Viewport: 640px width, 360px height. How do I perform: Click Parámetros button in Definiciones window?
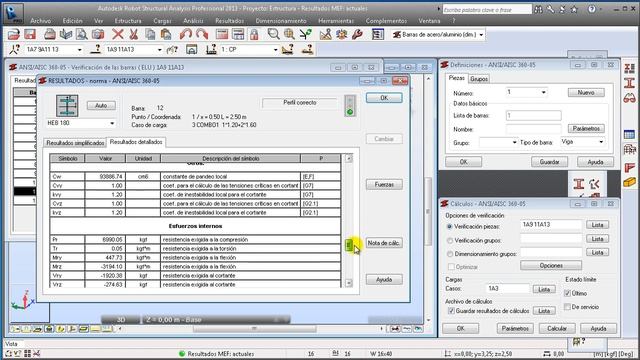586,129
